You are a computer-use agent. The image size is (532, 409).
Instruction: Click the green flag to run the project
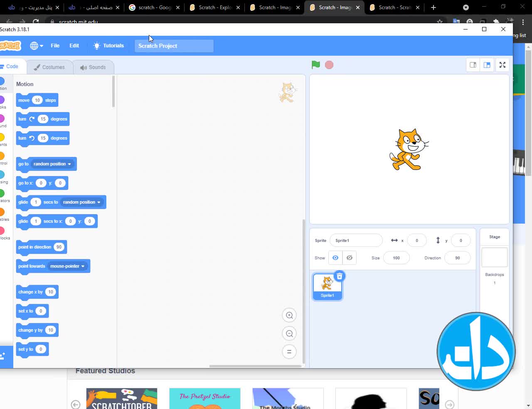[x=315, y=65]
